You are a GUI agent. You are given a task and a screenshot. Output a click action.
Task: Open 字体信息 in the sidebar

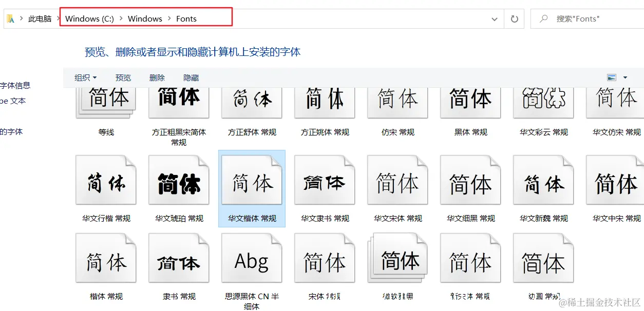point(15,86)
